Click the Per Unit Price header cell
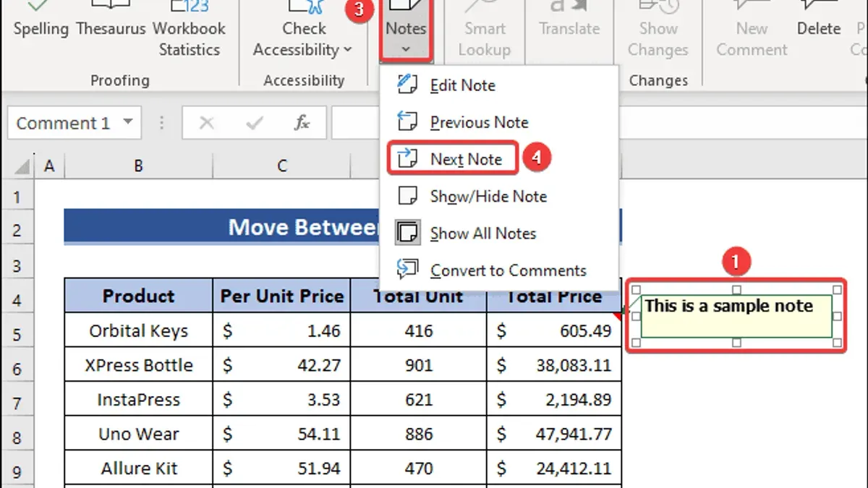The width and height of the screenshot is (868, 488). (x=281, y=296)
